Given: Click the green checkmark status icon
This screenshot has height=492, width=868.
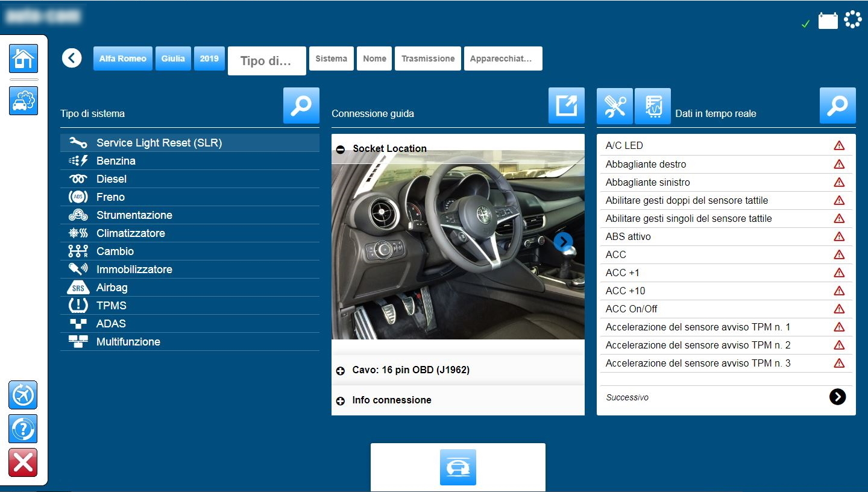Looking at the screenshot, I should tap(805, 24).
